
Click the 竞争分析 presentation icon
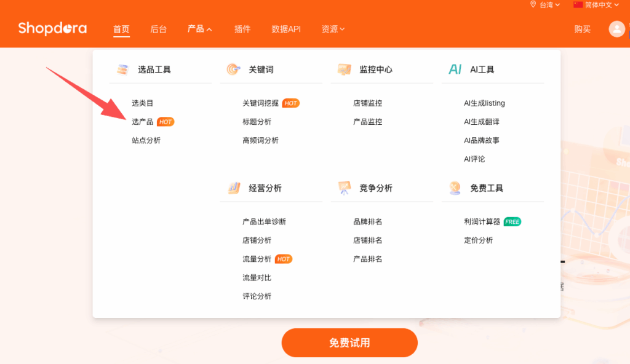[x=345, y=188]
